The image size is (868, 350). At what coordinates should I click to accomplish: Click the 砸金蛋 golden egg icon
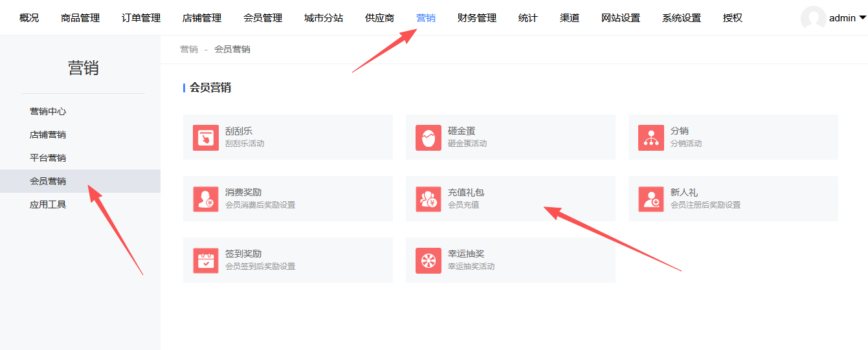(428, 137)
